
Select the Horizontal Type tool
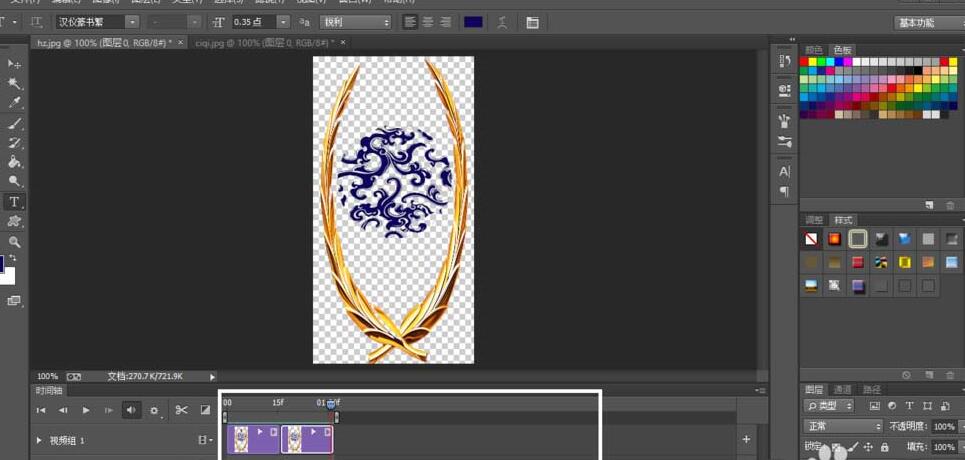point(15,202)
